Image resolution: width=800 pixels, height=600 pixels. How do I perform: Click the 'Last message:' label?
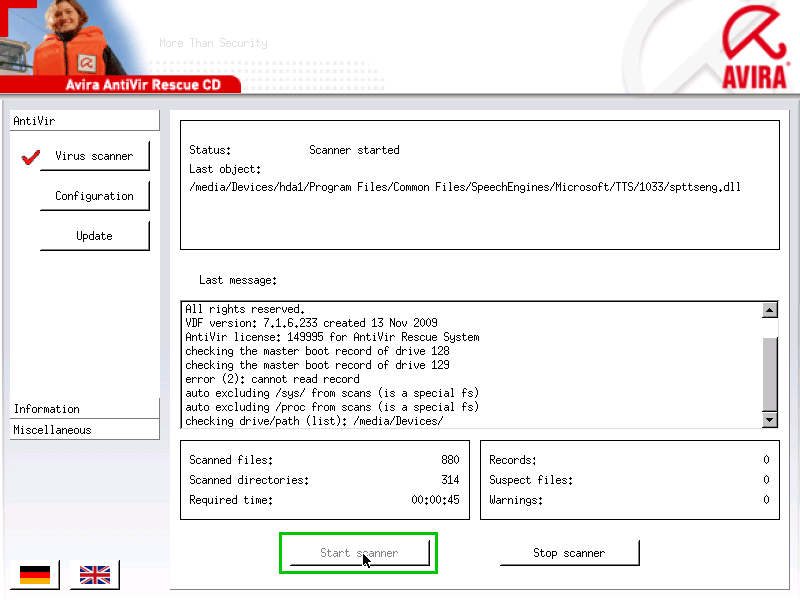pos(238,280)
